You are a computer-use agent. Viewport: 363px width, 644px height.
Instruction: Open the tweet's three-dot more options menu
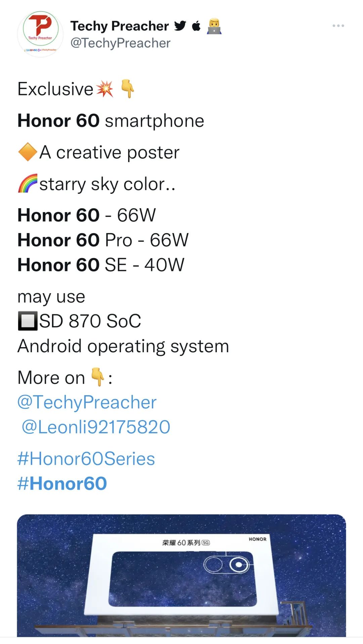338,26
